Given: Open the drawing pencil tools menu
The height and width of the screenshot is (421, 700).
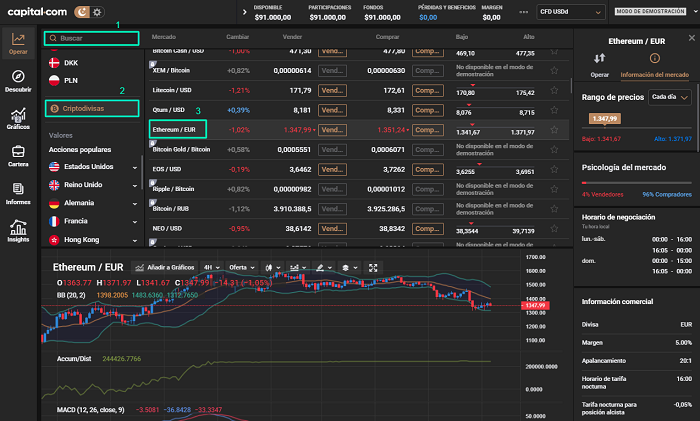Looking at the screenshot, I should pyautogui.click(x=324, y=267).
